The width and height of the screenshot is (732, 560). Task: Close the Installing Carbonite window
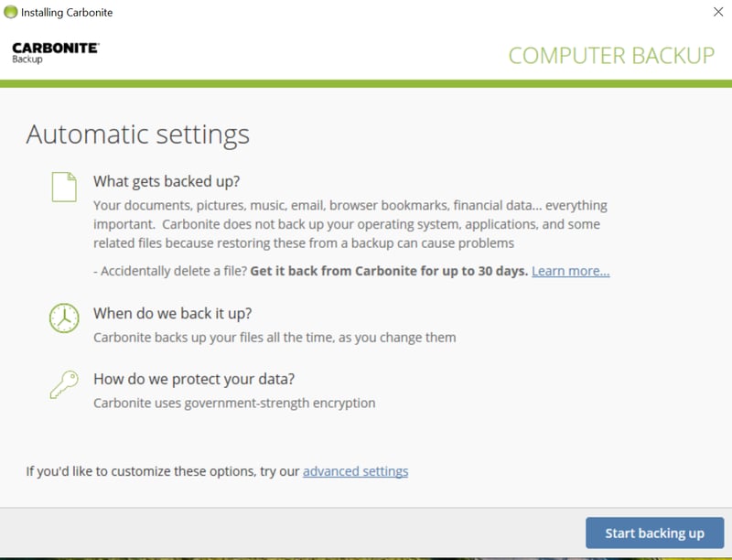click(x=717, y=13)
